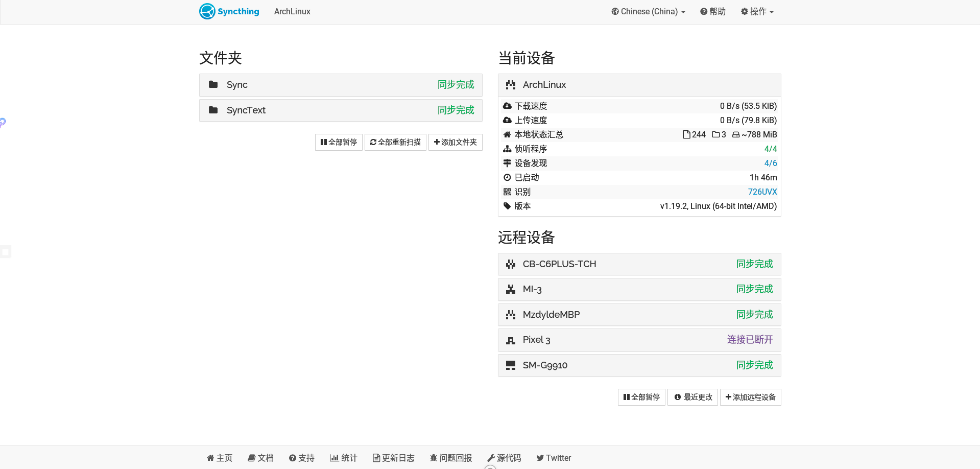Rescan all folders with 全部重新扫描
Screen dimensions: 980x469
coord(395,142)
